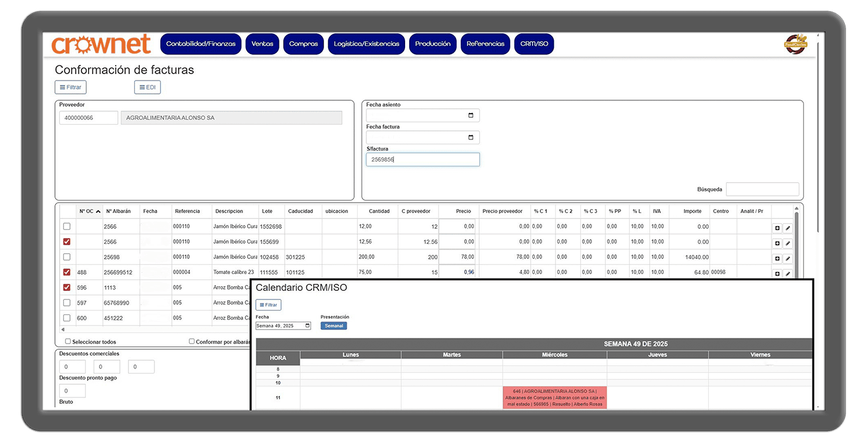Open the Fecha factura calendar picker icon

click(x=470, y=138)
